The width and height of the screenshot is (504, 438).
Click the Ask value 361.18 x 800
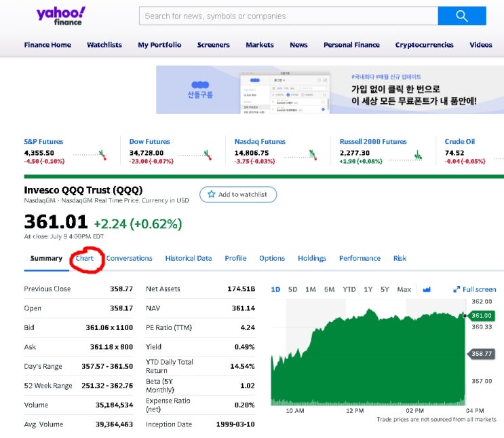click(x=111, y=347)
